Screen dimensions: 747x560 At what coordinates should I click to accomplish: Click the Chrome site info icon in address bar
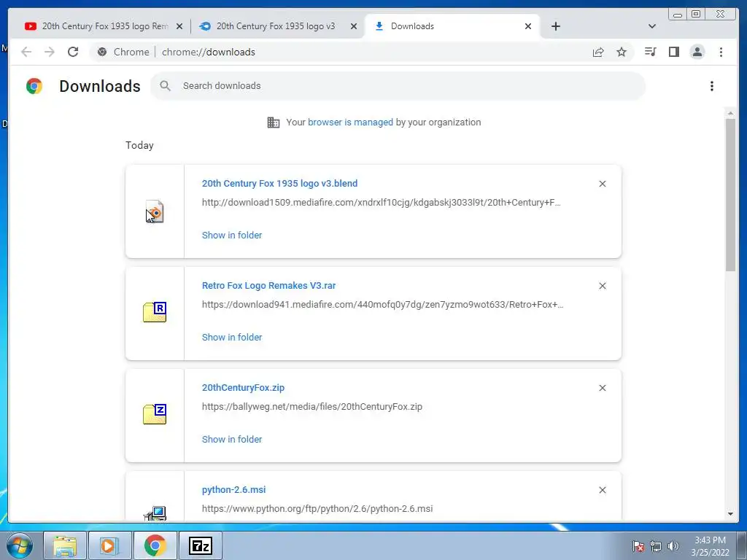[x=102, y=52]
